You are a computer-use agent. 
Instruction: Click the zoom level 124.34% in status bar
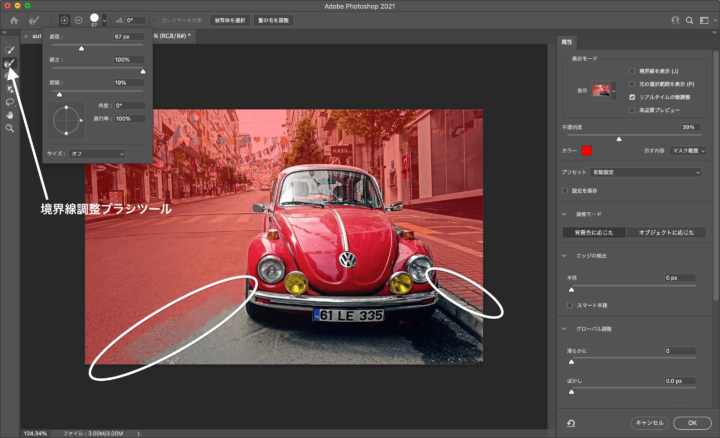(35, 433)
